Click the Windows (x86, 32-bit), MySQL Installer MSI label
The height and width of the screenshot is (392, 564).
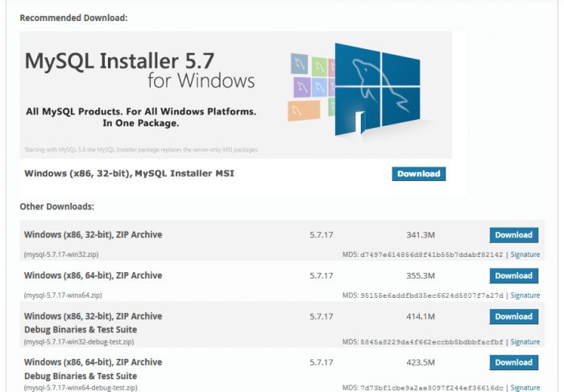pos(129,173)
